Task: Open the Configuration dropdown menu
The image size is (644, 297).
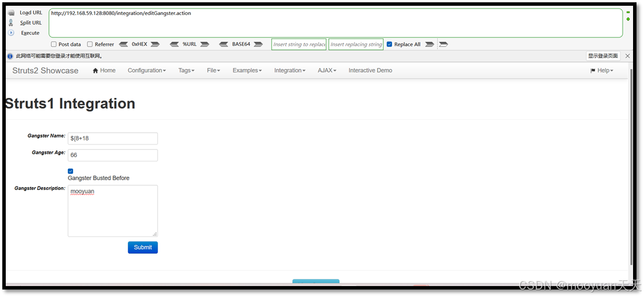Action: coord(147,71)
